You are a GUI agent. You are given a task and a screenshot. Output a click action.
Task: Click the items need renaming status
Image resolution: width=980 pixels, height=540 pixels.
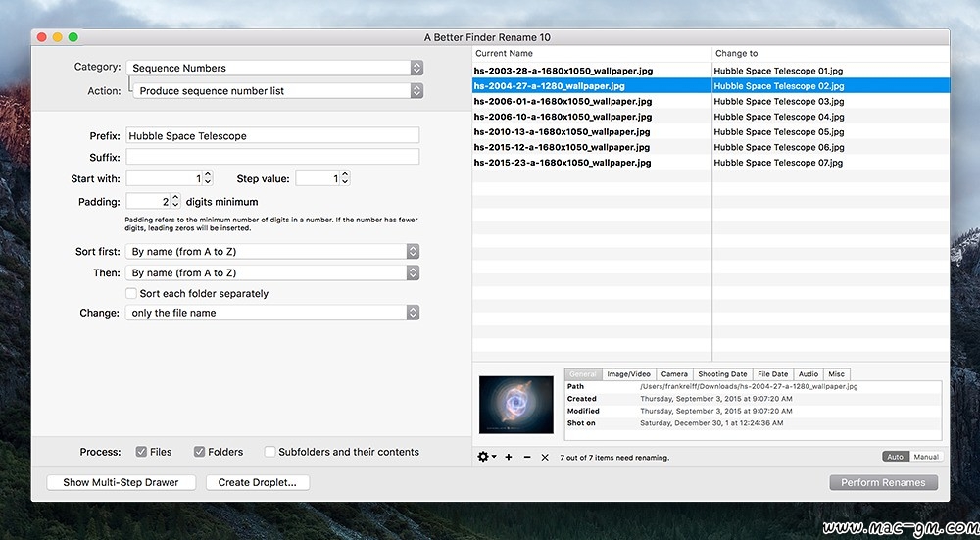click(614, 458)
